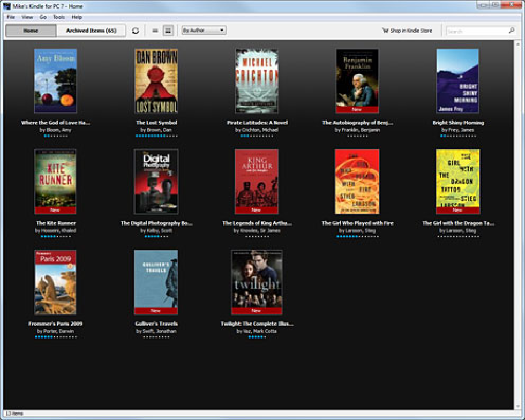Click reading progress bar under The Lost Symbol

(156, 136)
